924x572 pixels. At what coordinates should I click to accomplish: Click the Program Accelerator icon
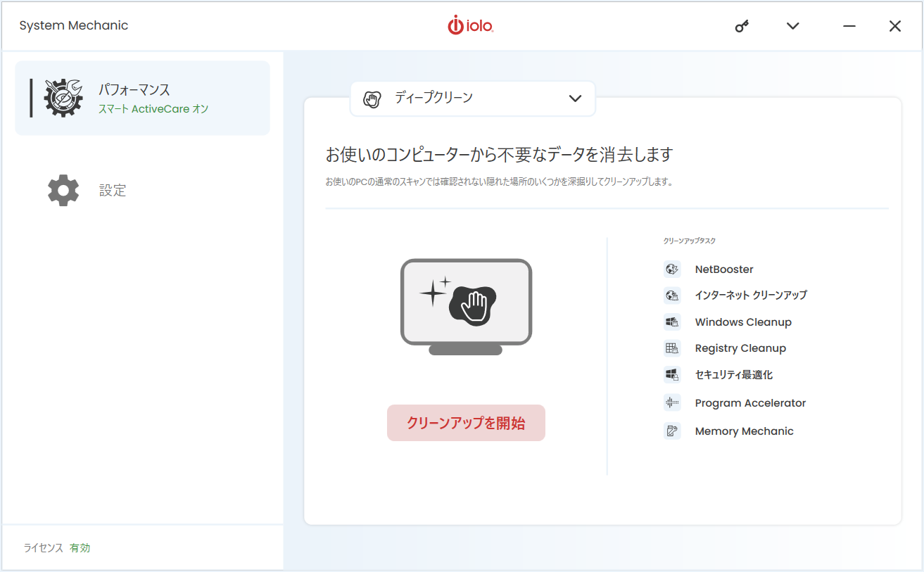672,402
